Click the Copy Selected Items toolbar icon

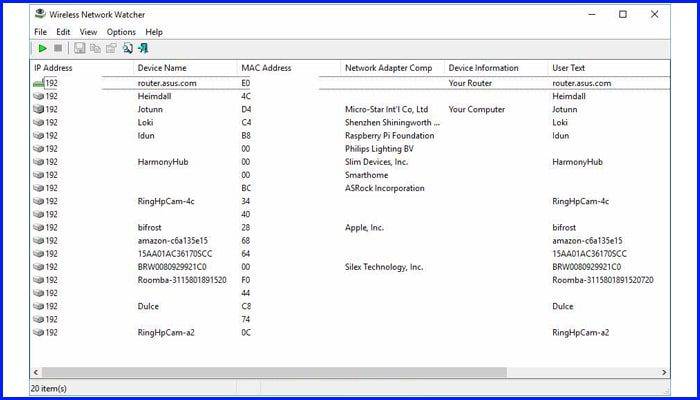pos(96,48)
